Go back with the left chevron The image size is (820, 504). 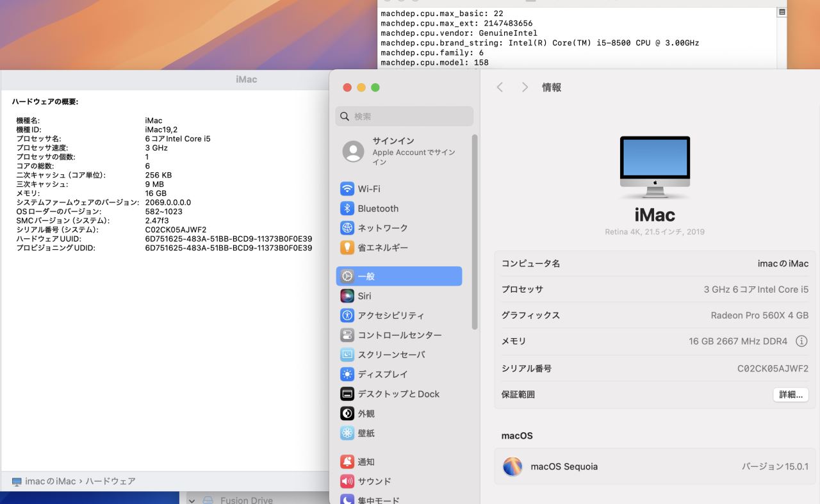[x=500, y=88]
